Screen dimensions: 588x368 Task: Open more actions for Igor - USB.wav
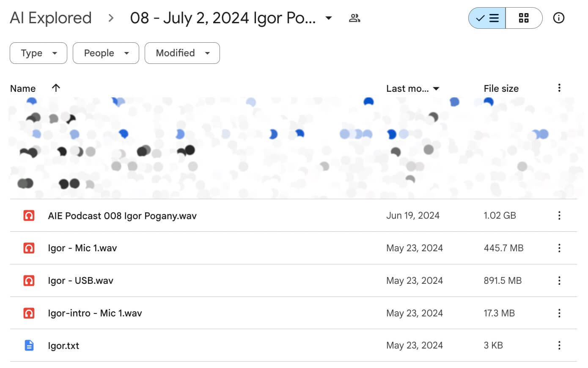point(559,281)
